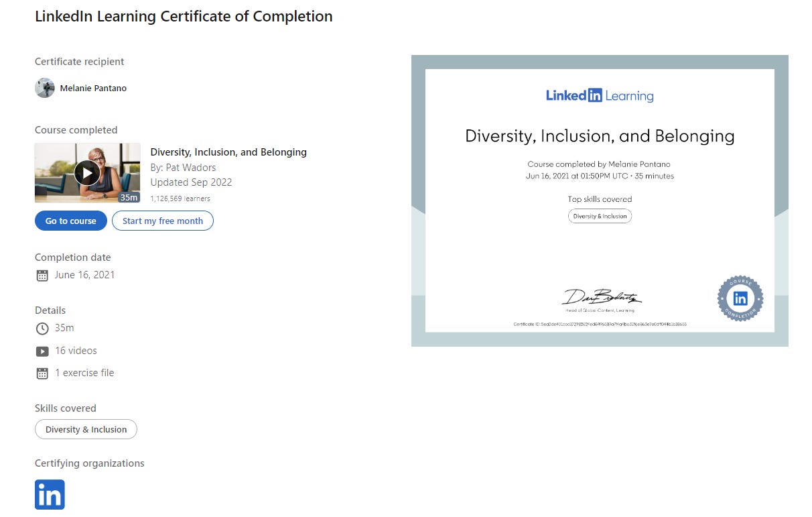Click the LinkedIn logo under Certifying organizations
This screenshot has width=812, height=517.
[x=50, y=494]
